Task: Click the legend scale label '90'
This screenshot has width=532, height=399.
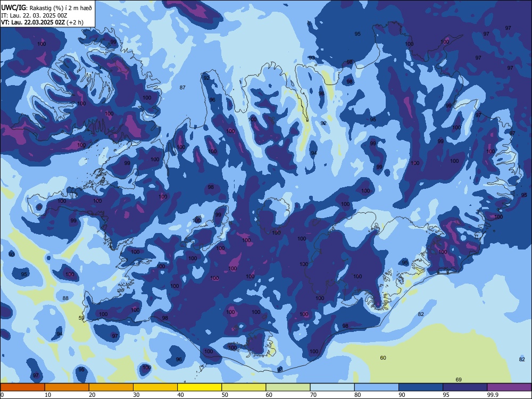Action: (402, 395)
